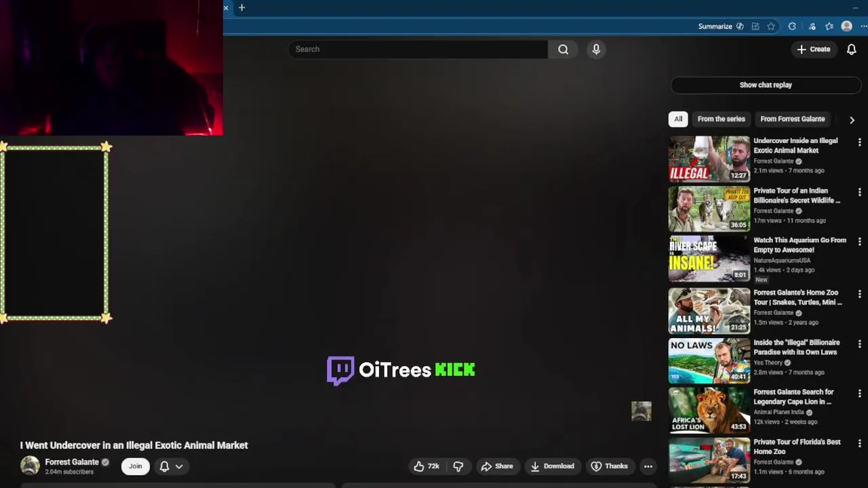Start voice search with the microphone icon
This screenshot has width=868, height=488.
(x=596, y=49)
